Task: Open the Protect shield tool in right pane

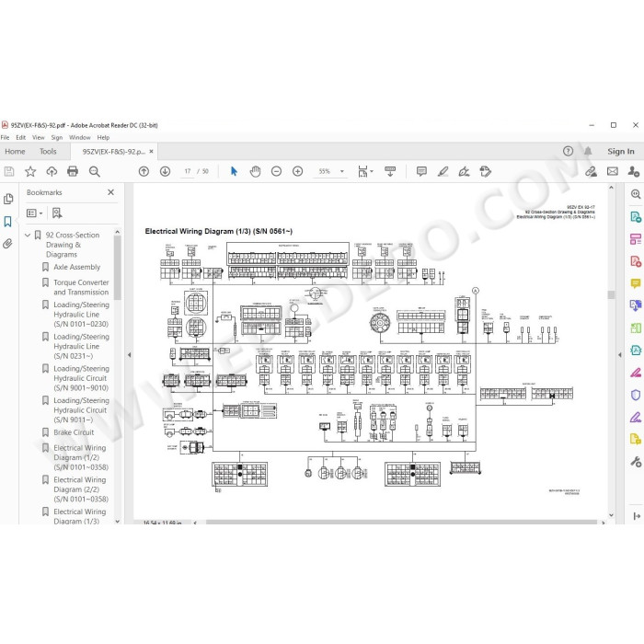Action: pyautogui.click(x=636, y=395)
